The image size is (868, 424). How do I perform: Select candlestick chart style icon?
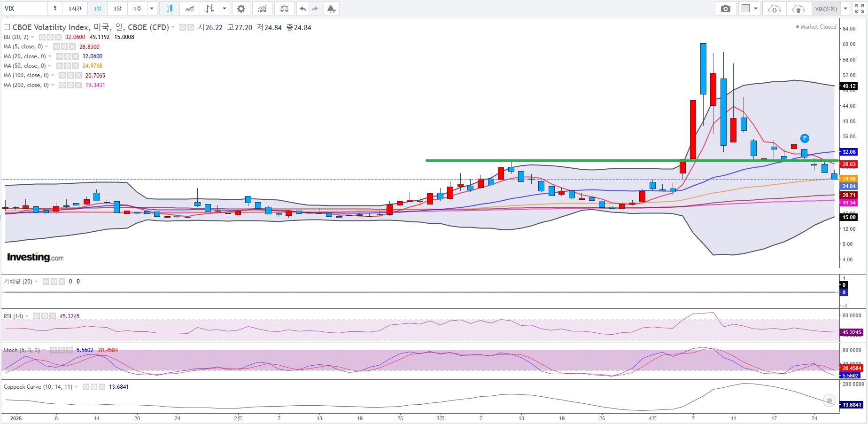[x=170, y=8]
